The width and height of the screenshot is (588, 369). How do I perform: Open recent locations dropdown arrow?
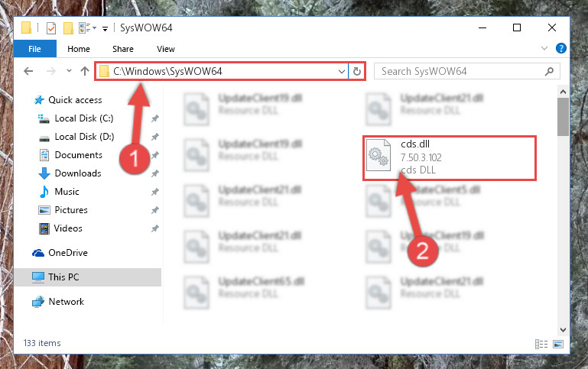69,71
